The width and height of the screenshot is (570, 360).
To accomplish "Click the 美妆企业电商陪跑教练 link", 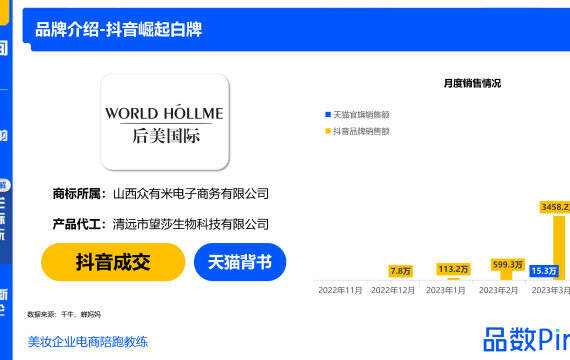I will click(x=88, y=342).
